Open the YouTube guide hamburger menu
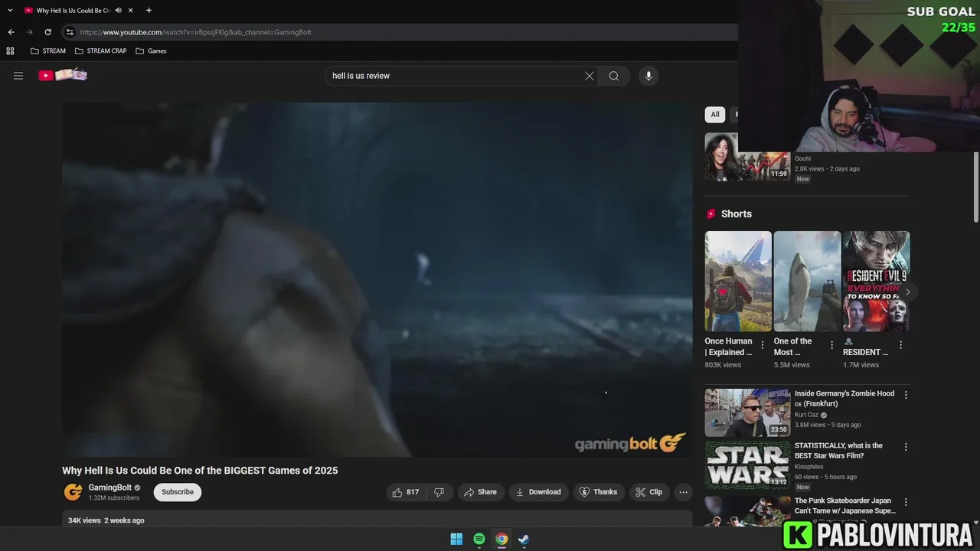980x551 pixels. (18, 76)
